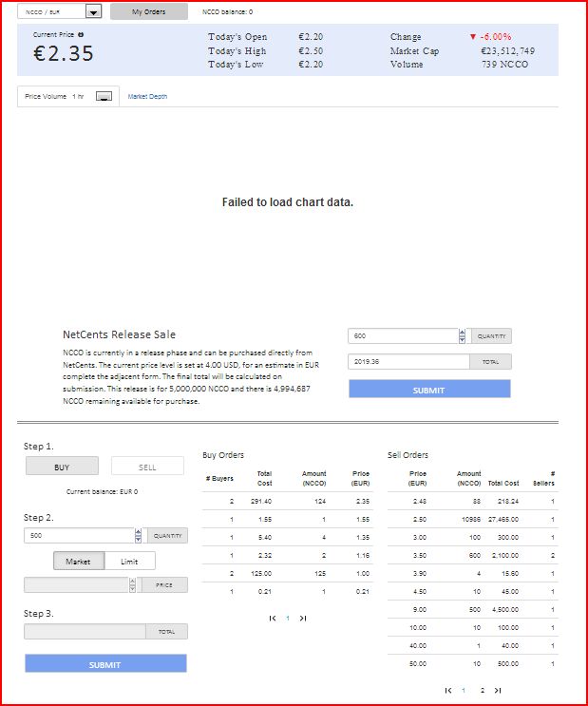Click the info icon beside Current Price
The height and width of the screenshot is (706, 588).
coord(81,34)
